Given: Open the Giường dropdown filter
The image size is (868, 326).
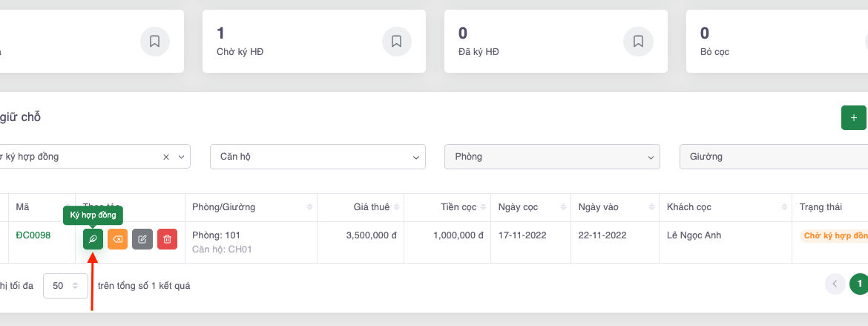Looking at the screenshot, I should click(x=772, y=157).
